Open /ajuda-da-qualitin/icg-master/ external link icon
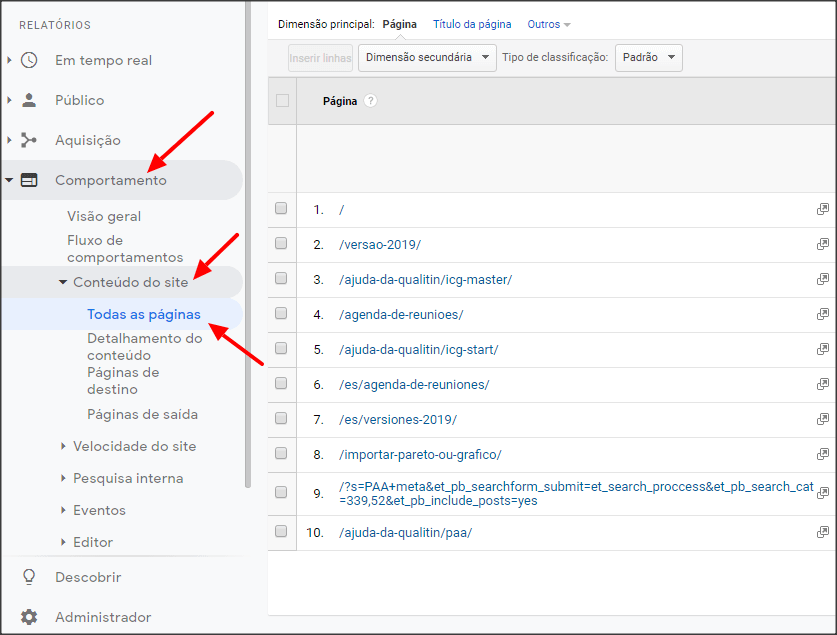This screenshot has width=837, height=635. coord(823,279)
